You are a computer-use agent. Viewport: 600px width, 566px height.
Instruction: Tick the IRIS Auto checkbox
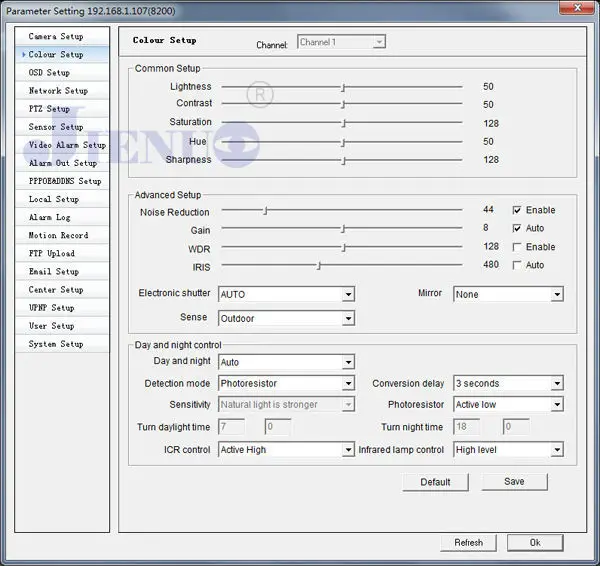[517, 265]
